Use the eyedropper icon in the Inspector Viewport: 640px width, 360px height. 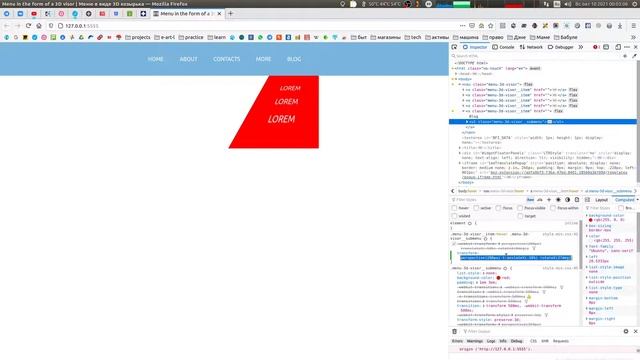point(634,56)
